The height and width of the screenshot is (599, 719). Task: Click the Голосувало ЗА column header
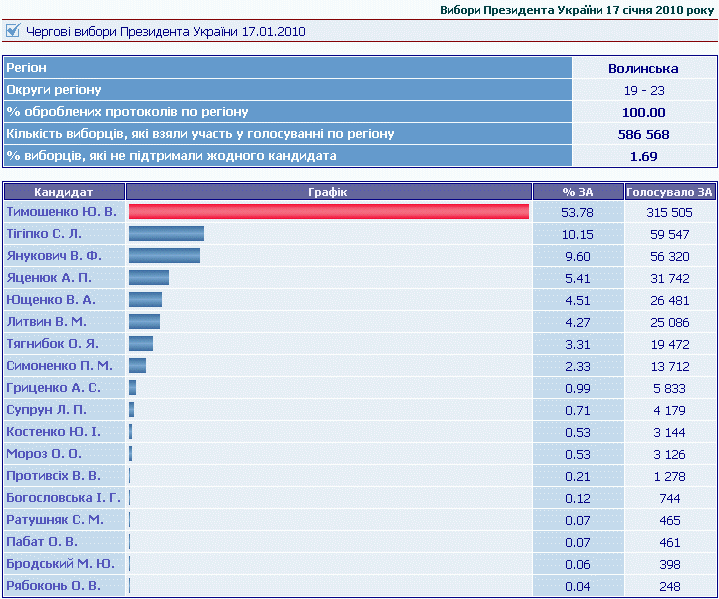(670, 191)
